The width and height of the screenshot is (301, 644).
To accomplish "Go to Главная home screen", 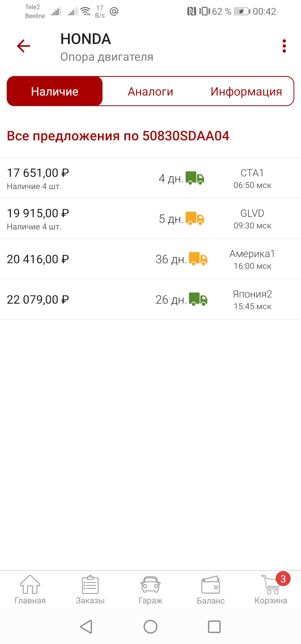I will (30, 589).
